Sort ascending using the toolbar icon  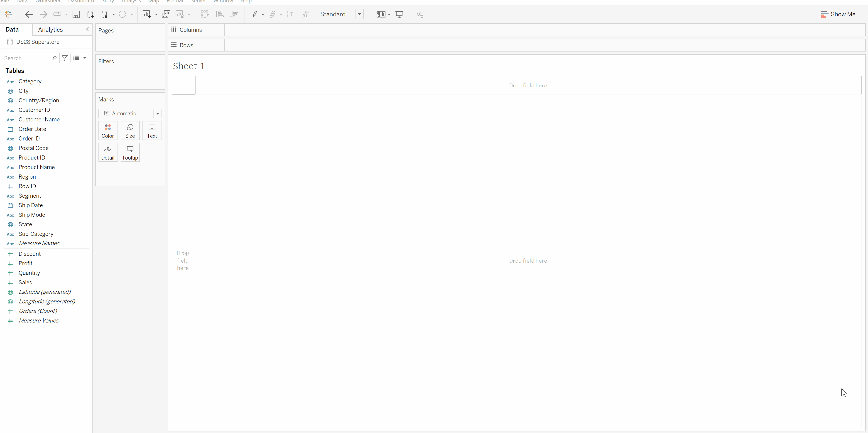220,14
